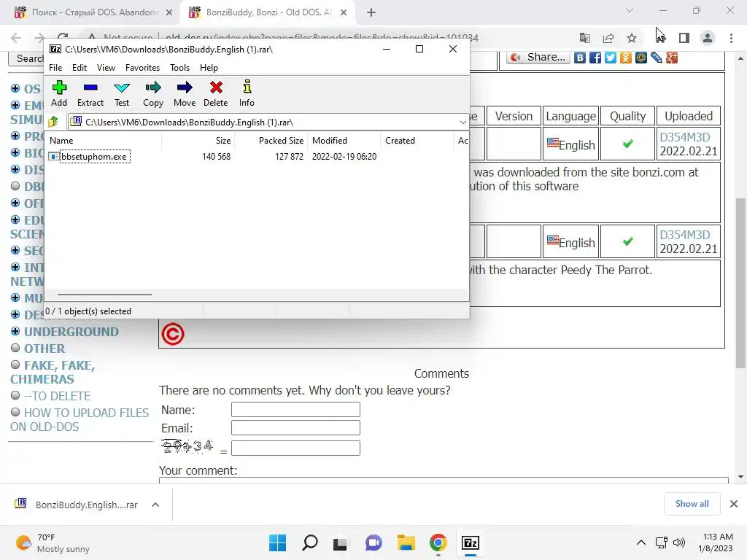Screen dimensions: 747x560
Task: Switch to the first Chrome tab 'Поиск'
Action: (94, 12)
